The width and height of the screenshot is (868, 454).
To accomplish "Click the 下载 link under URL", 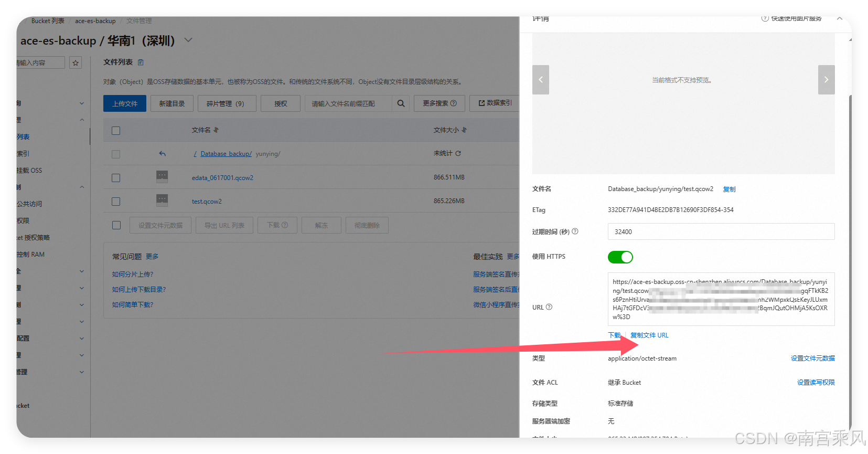I will point(614,335).
